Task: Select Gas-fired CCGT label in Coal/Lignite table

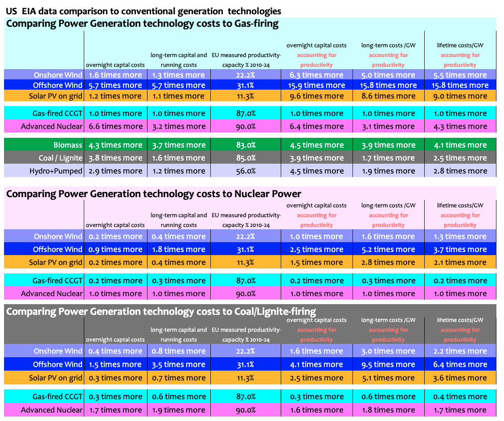Action: (x=57, y=396)
